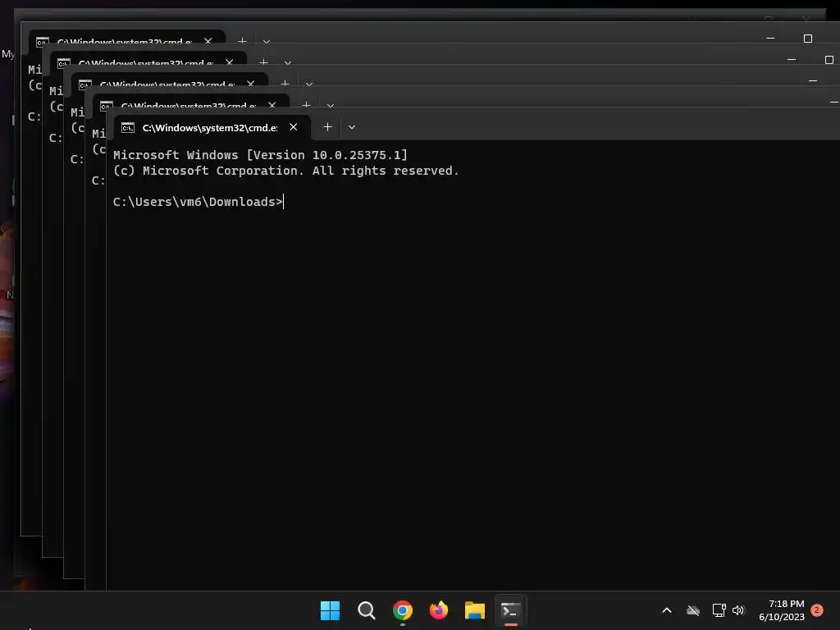840x630 pixels.
Task: Add a new tab in the middle terminal window
Action: point(285,83)
